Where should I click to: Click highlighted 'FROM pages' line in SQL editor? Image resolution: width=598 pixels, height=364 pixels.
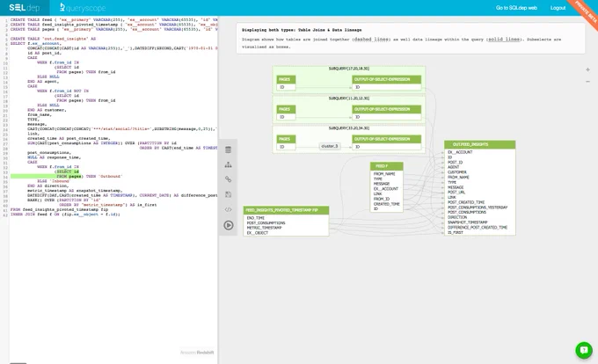click(69, 177)
